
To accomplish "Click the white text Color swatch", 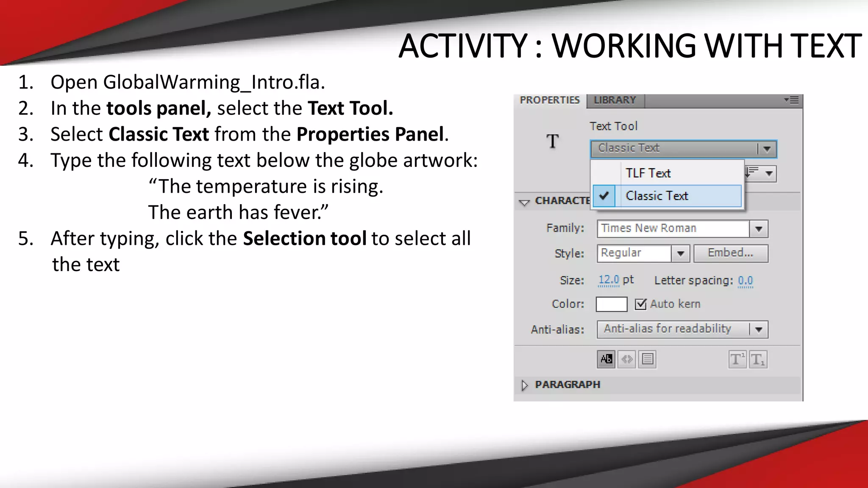I will [x=611, y=304].
